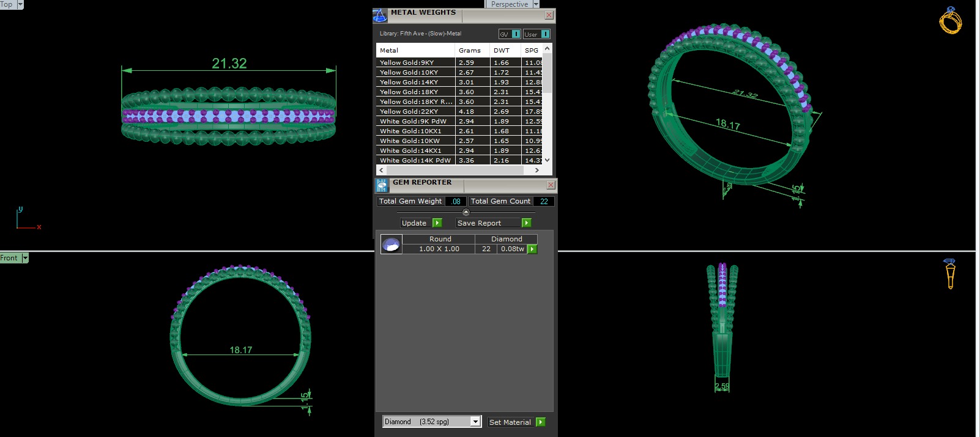Click the metal list scroll-down arrow
This screenshot has width=980, height=437.
click(548, 160)
